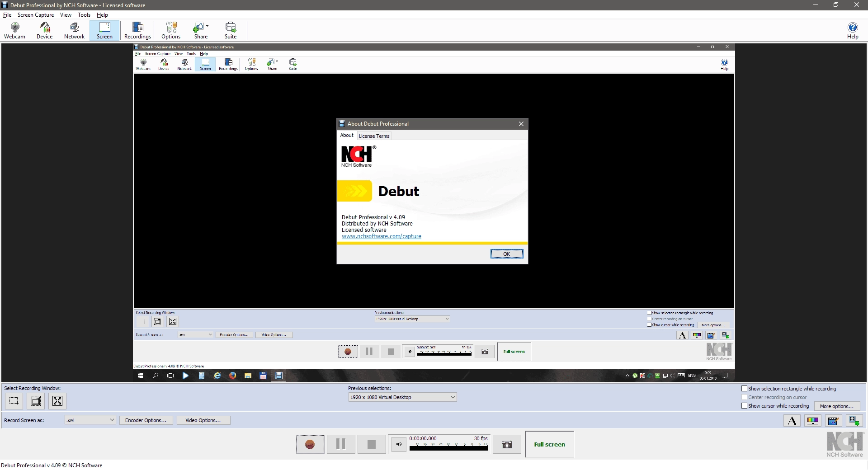This screenshot has width=868, height=470.
Task: Click the speaker audio icon beside level meter
Action: click(x=399, y=445)
